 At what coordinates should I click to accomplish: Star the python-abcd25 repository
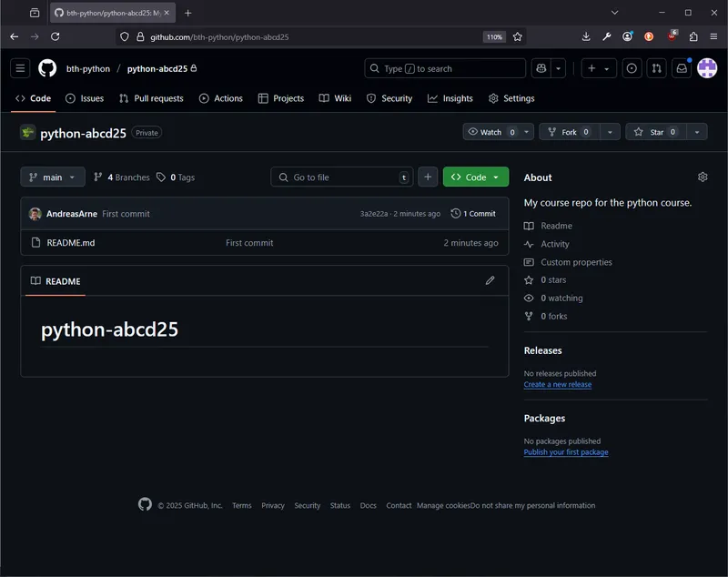(655, 132)
